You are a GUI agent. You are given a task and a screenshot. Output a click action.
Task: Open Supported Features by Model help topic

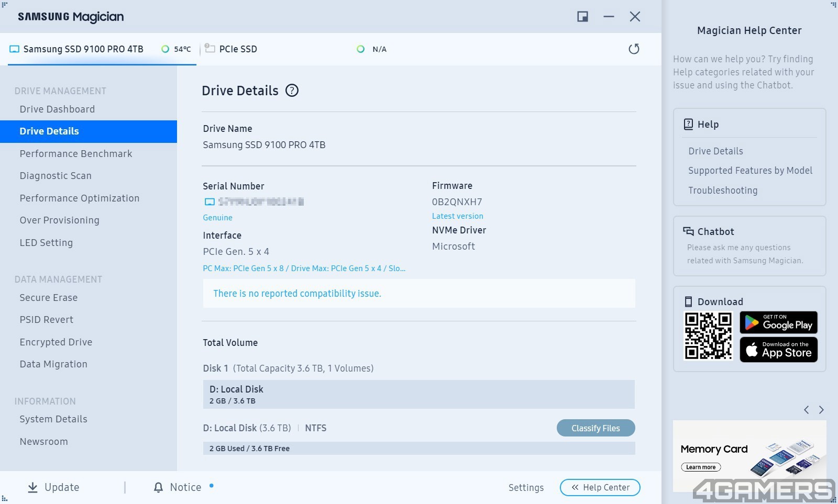750,171
